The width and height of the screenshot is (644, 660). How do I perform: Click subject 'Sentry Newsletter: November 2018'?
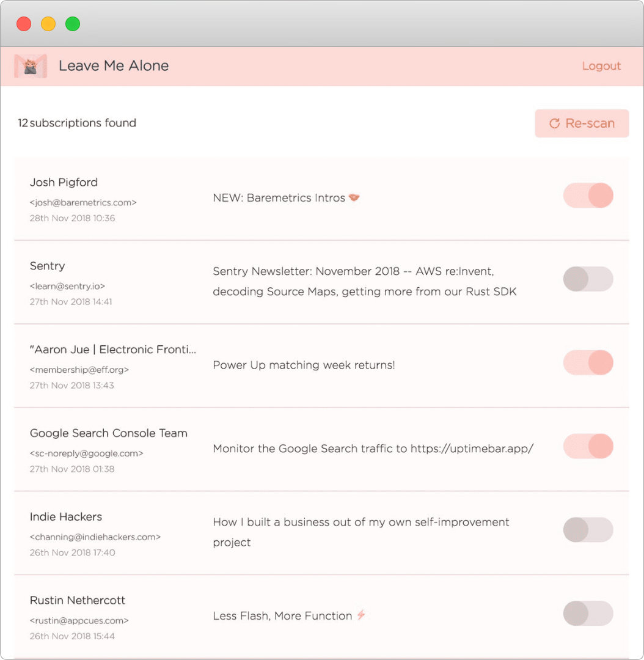[306, 271]
